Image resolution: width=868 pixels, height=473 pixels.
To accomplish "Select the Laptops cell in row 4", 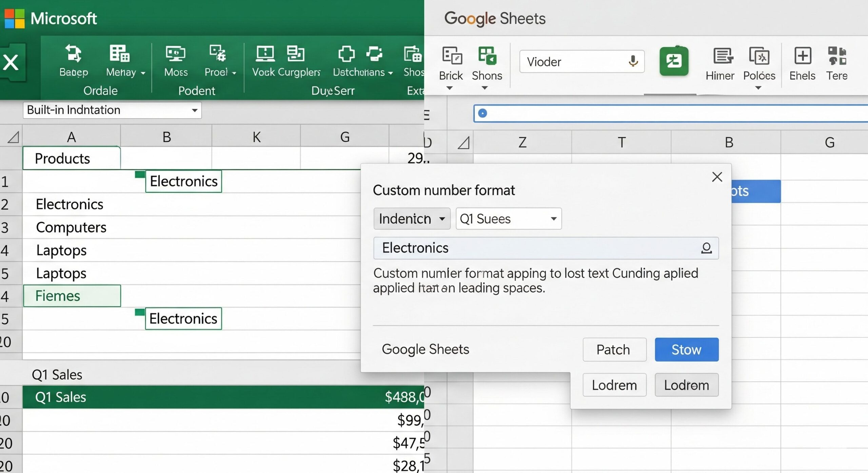I will (72, 250).
